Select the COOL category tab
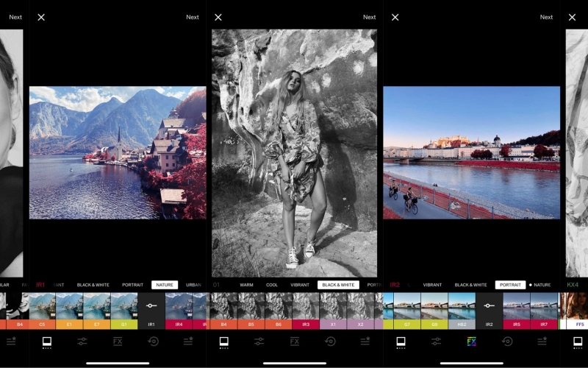Image resolution: width=588 pixels, height=368 pixels. coord(272,285)
